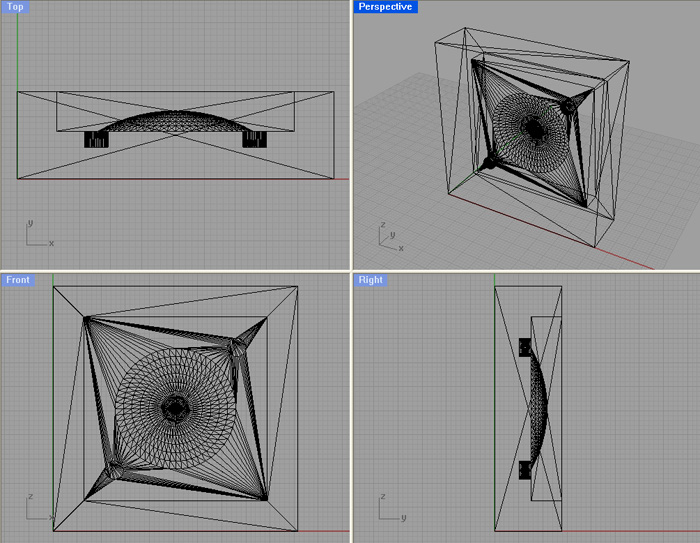
Task: Click the dome arc in Top viewport
Action: (176, 118)
